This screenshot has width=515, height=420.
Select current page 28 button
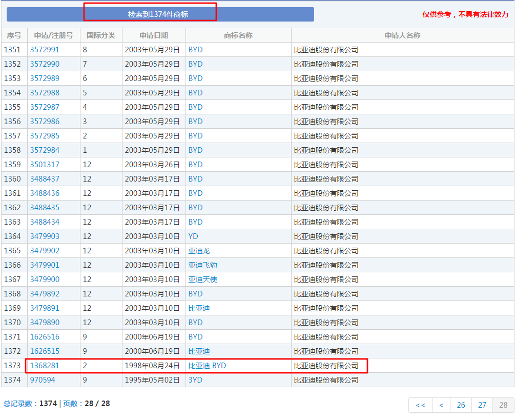click(503, 405)
